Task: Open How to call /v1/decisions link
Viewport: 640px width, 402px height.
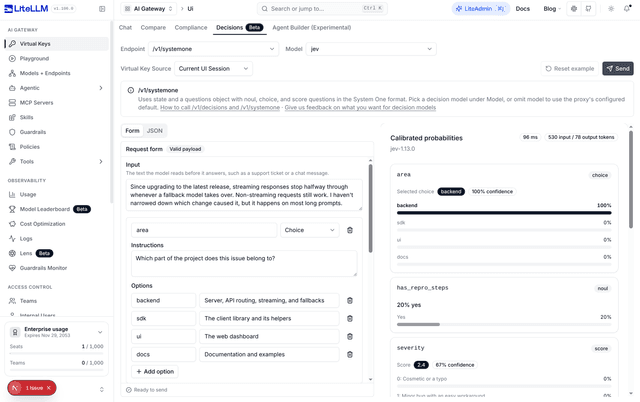Action: [220, 107]
